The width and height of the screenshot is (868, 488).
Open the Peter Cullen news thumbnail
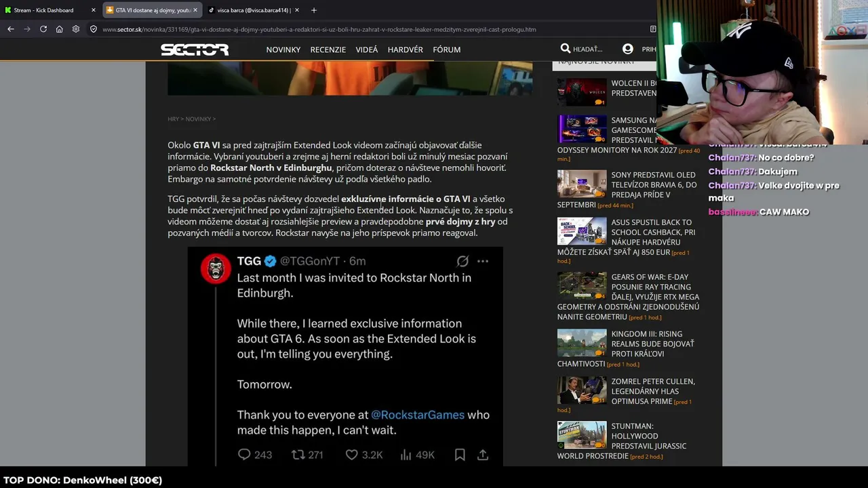(x=582, y=390)
